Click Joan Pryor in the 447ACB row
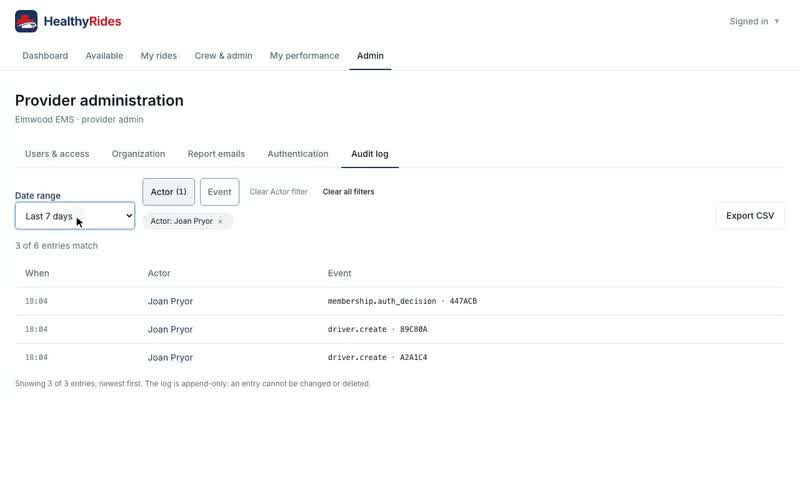Screen dimensions: 800x500 (x=170, y=301)
